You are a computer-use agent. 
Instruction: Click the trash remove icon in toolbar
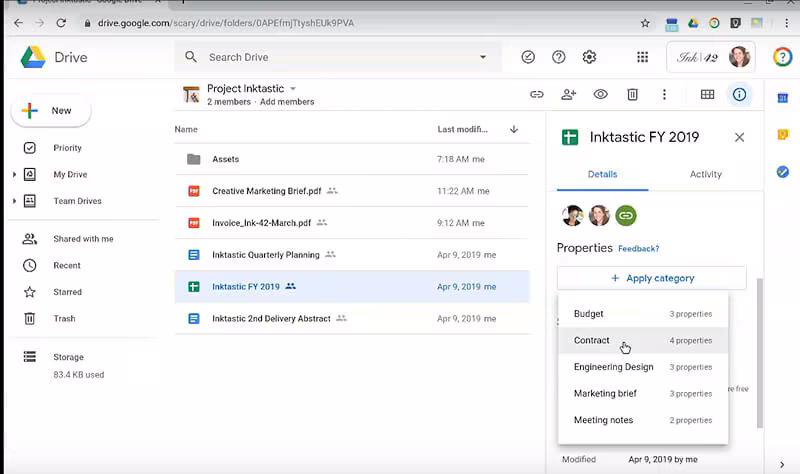[x=632, y=94]
